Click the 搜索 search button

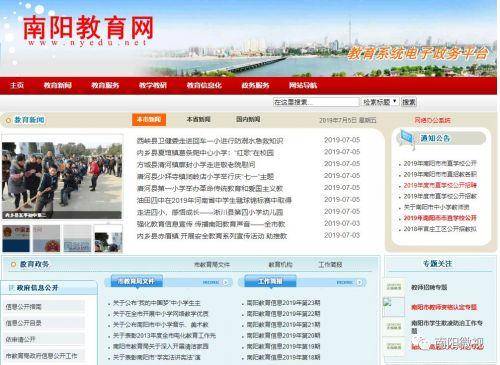(x=409, y=102)
